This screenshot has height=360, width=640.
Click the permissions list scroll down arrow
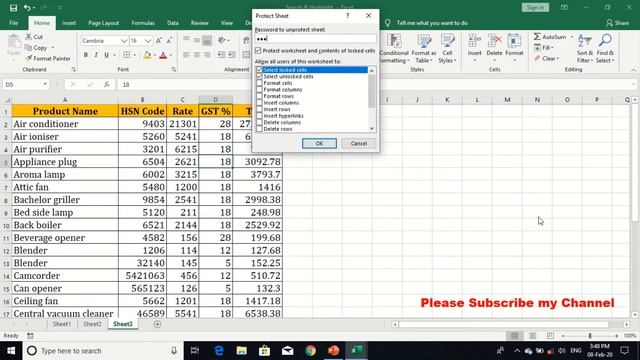pyautogui.click(x=371, y=129)
